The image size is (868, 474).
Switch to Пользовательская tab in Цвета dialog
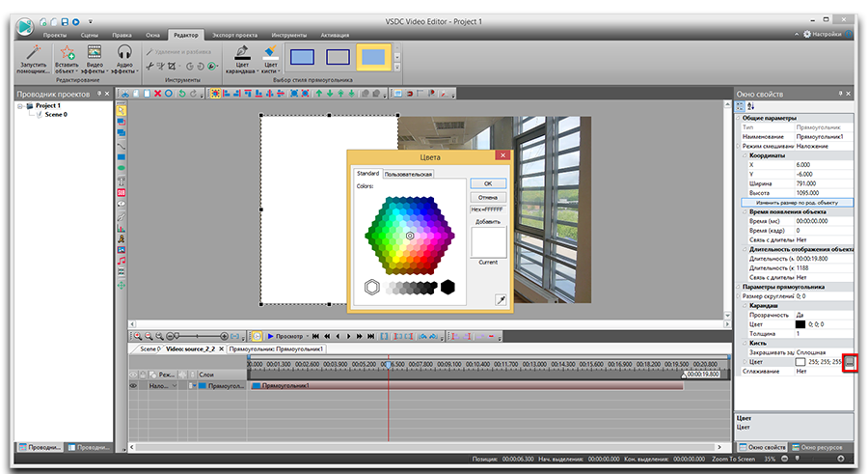[x=408, y=174]
